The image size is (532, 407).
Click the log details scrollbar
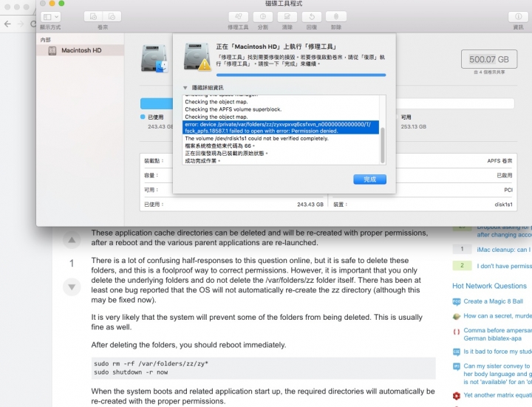(383, 146)
